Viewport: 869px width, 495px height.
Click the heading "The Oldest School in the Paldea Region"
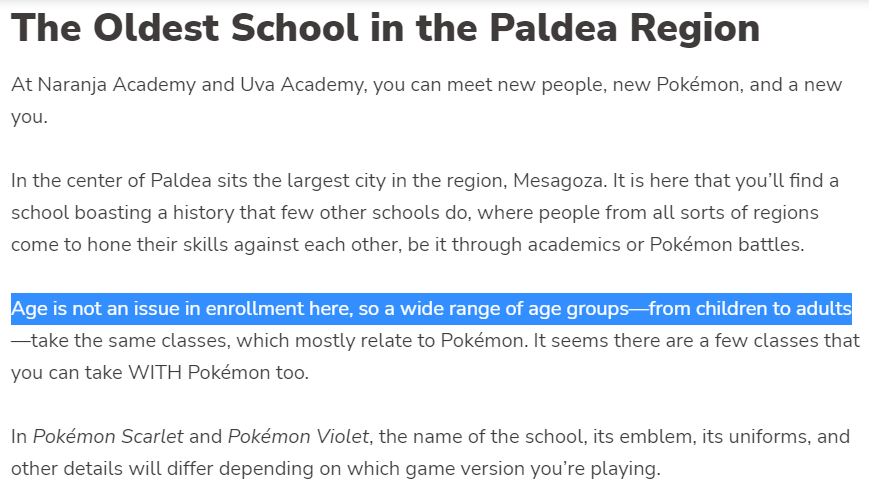click(385, 30)
